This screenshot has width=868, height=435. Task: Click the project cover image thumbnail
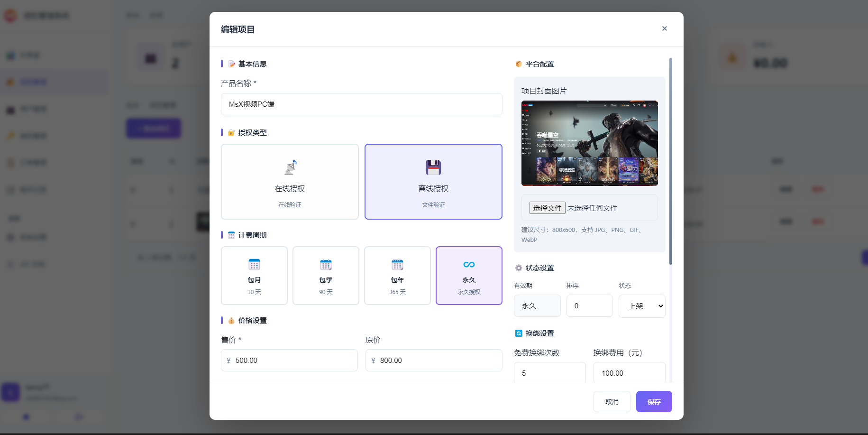coord(589,143)
